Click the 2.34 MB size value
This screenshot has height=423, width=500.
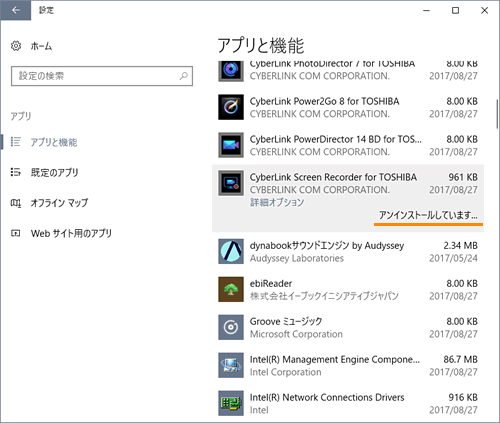pyautogui.click(x=461, y=245)
